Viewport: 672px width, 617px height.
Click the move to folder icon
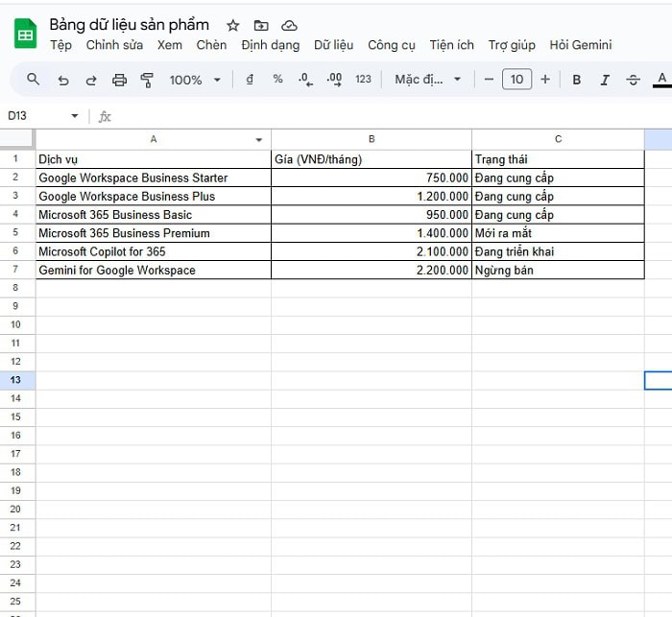[x=261, y=26]
